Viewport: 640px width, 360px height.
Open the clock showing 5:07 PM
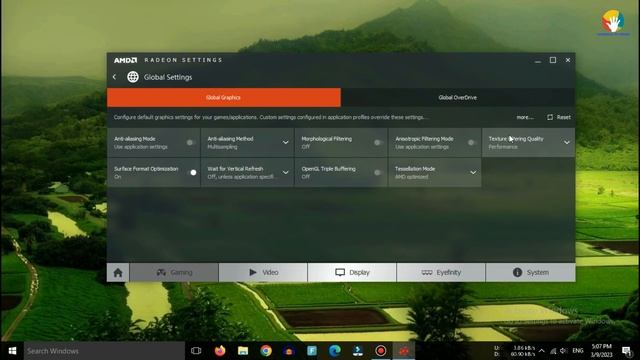coord(602,351)
